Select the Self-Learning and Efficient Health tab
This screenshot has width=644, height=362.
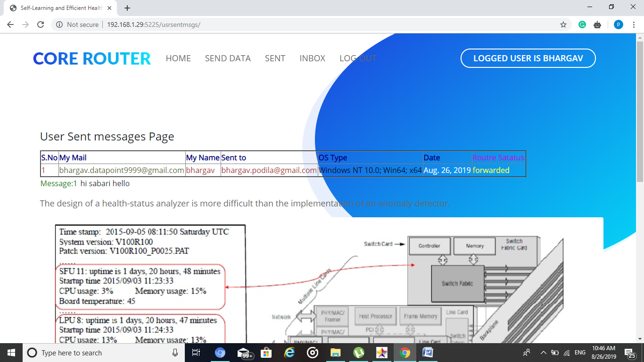pos(60,8)
